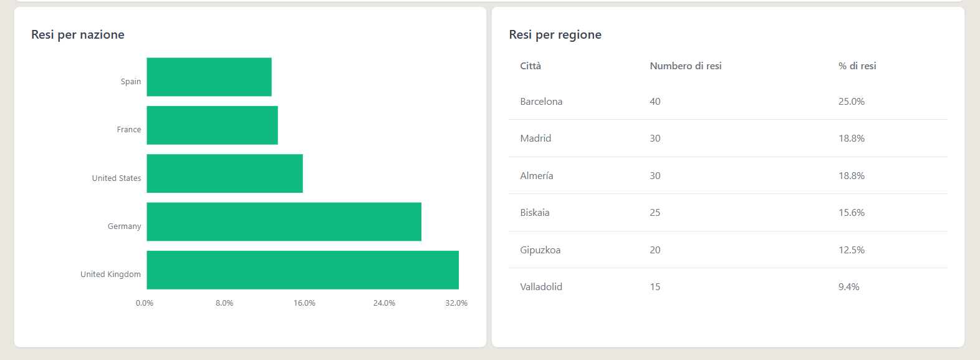The height and width of the screenshot is (360, 980).
Task: Click the 32.0% axis tick label
Action: pyautogui.click(x=456, y=303)
